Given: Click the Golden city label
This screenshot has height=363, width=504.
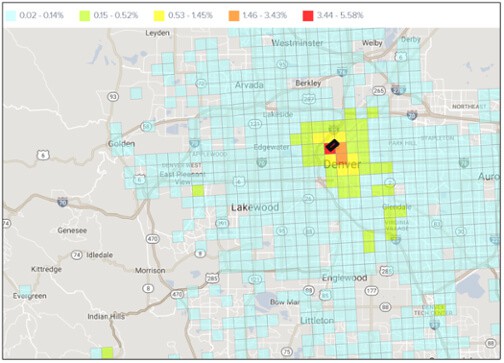Looking at the screenshot, I should click(x=121, y=144).
